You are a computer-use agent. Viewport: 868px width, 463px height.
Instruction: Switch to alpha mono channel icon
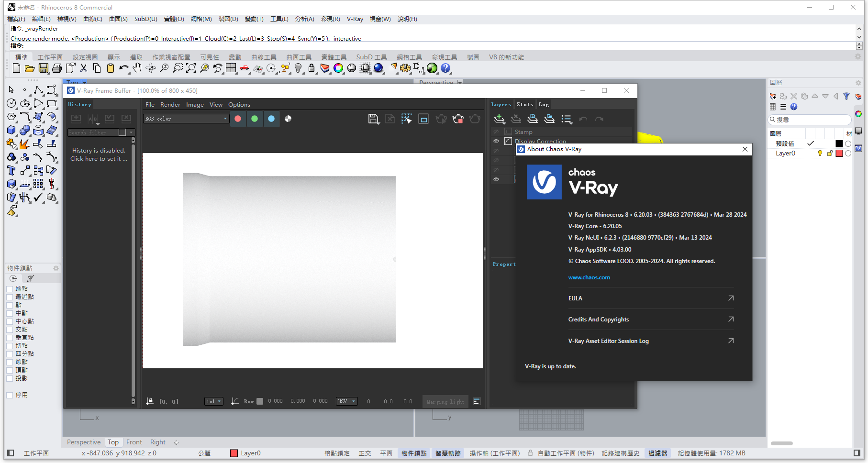tap(288, 119)
